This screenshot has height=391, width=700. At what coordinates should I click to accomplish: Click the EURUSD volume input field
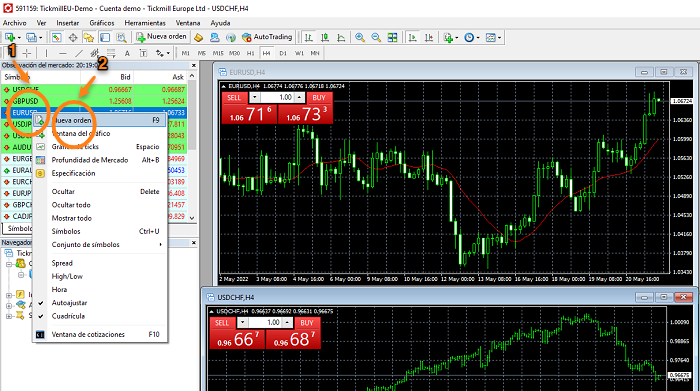(277, 97)
